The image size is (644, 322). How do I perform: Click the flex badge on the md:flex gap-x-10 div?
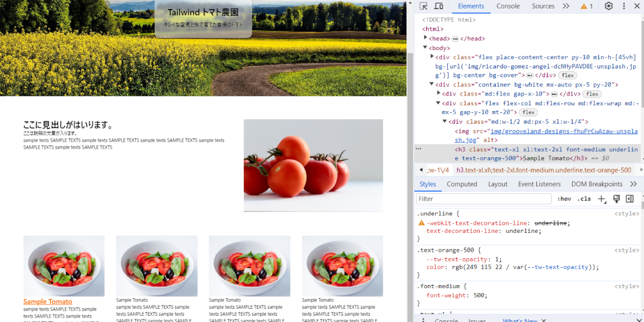tap(591, 94)
